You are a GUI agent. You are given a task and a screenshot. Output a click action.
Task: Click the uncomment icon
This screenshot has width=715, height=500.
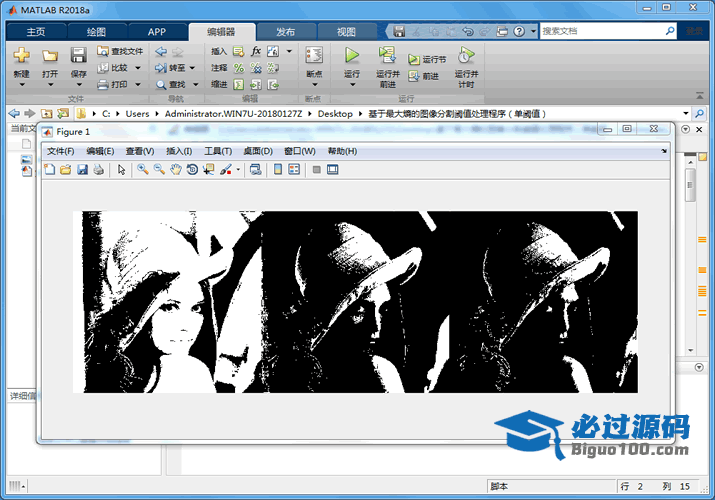point(256,68)
